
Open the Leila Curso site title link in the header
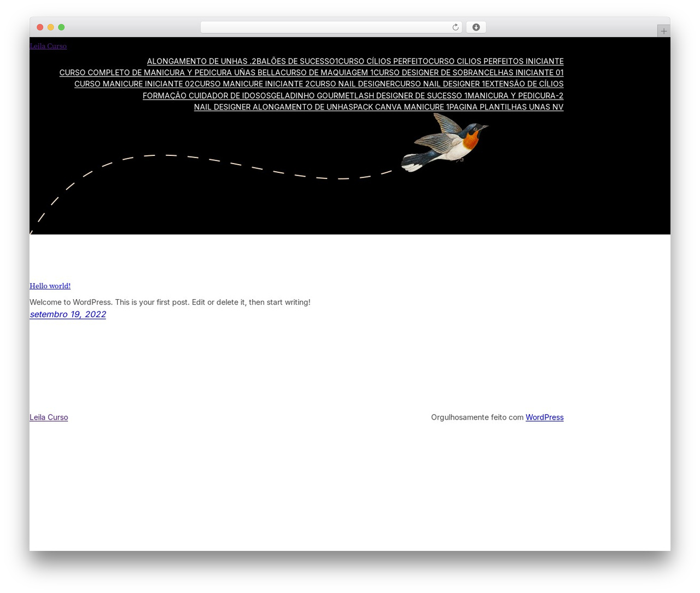tap(48, 46)
